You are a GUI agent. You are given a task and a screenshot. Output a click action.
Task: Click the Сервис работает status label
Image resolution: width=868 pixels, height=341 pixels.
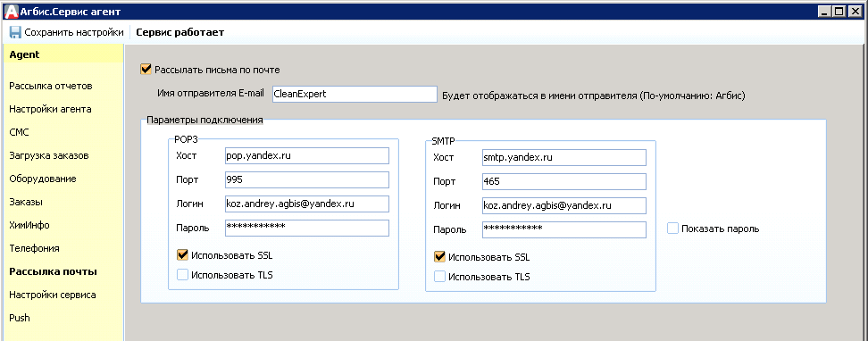(x=179, y=33)
